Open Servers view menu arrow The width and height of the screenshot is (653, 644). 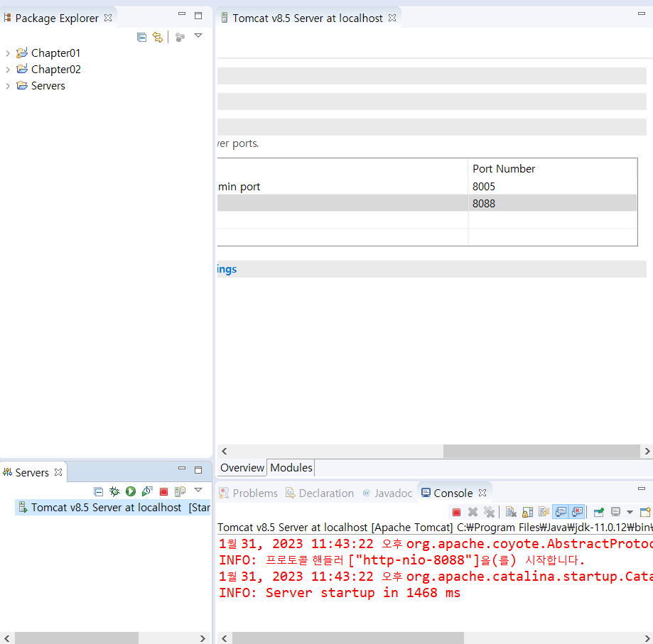click(x=198, y=490)
